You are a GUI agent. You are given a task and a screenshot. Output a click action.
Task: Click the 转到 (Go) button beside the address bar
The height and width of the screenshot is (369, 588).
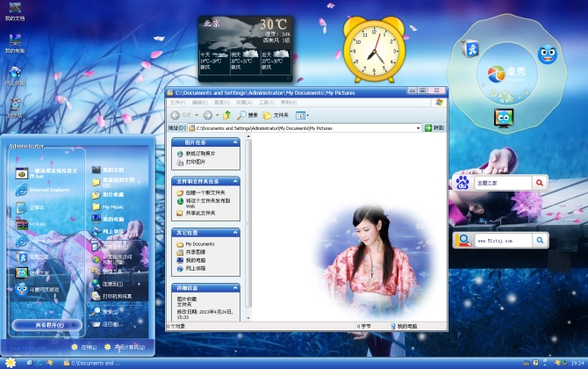pyautogui.click(x=434, y=128)
